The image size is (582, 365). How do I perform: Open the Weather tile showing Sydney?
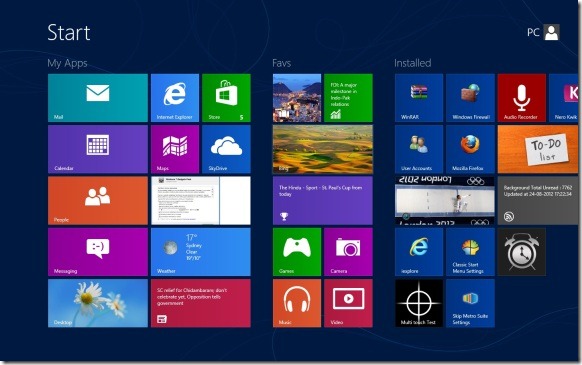tap(201, 252)
